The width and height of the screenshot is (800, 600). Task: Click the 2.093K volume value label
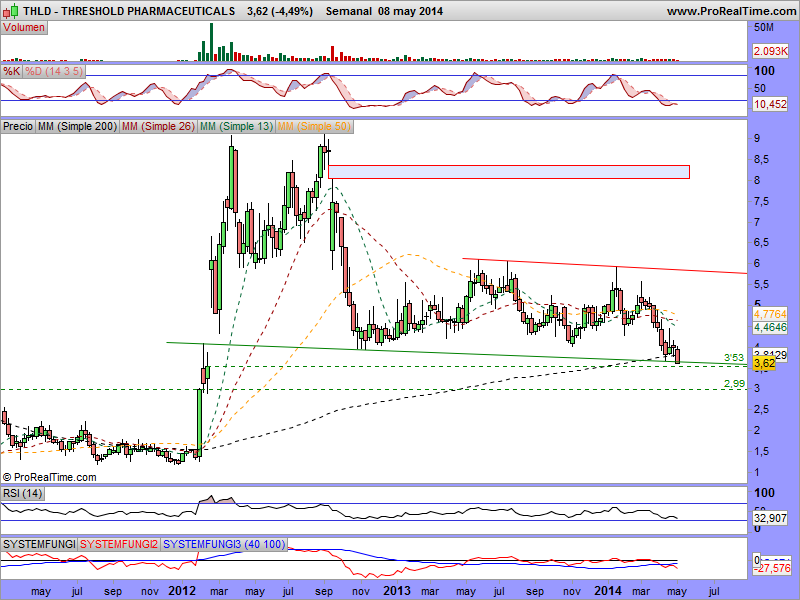pyautogui.click(x=771, y=51)
